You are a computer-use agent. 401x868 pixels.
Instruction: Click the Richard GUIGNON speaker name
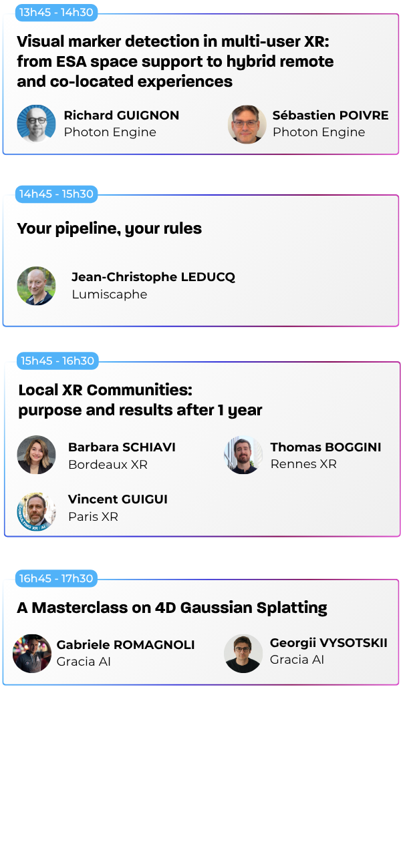121,116
